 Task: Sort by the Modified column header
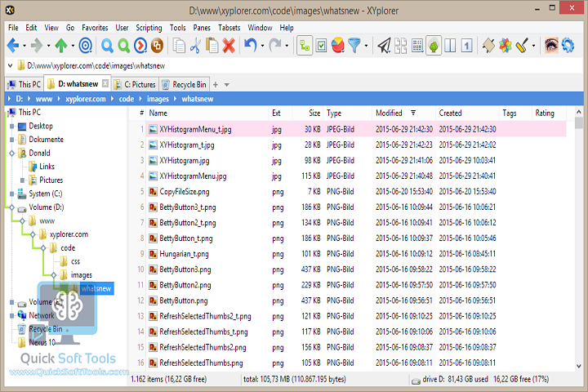[404, 114]
